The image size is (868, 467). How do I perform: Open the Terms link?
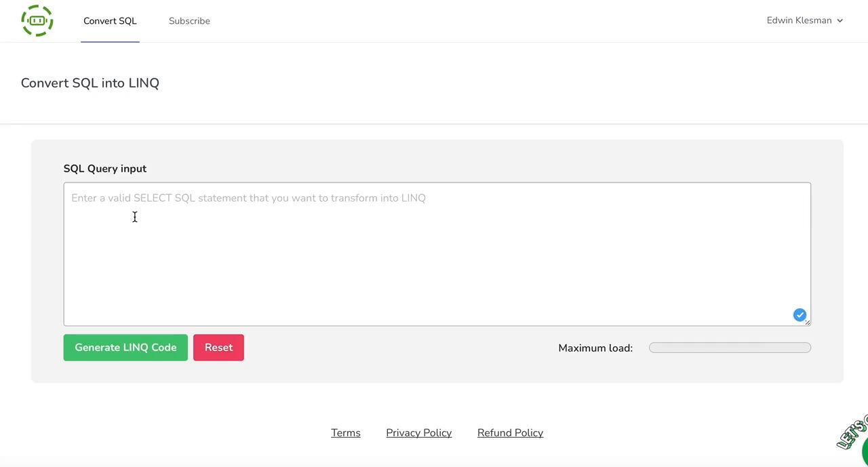345,433
